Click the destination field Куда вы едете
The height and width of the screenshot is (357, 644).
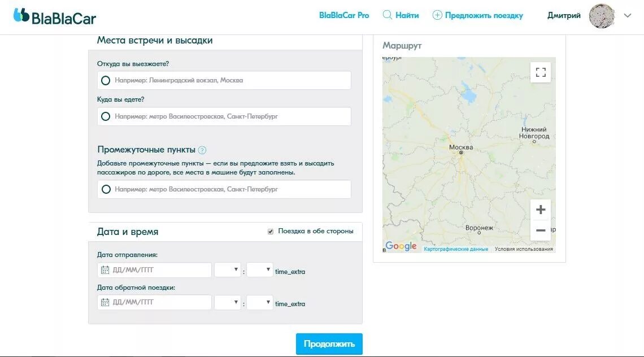[x=224, y=116]
